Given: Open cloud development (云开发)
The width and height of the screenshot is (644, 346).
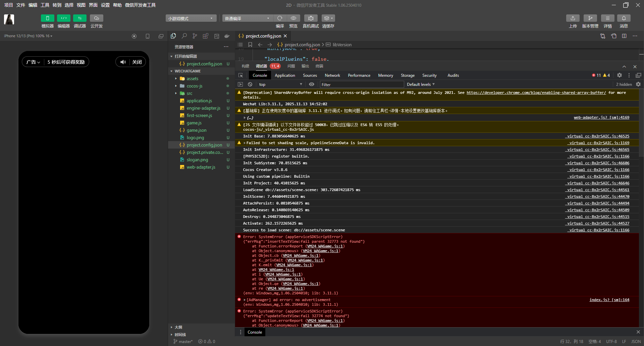Looking at the screenshot, I should (97, 18).
